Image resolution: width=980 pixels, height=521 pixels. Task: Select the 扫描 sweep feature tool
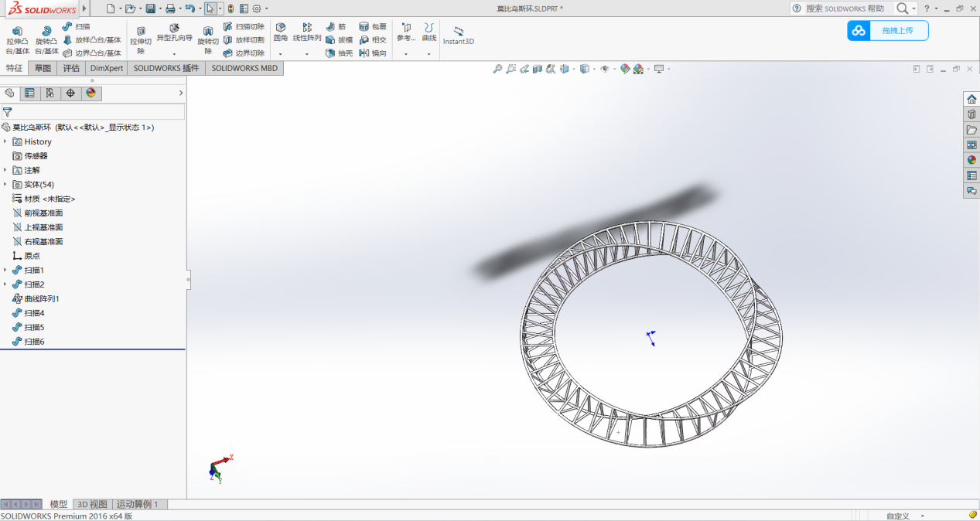pyautogui.click(x=76, y=26)
